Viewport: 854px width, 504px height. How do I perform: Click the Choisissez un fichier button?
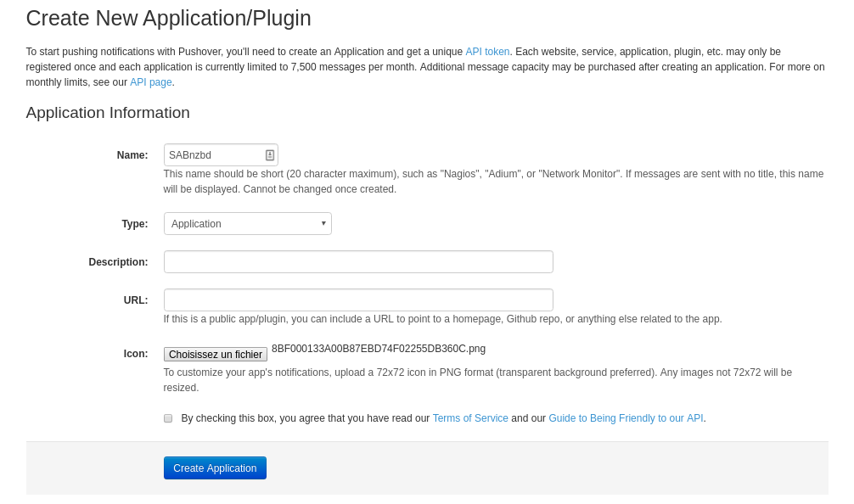pyautogui.click(x=216, y=355)
